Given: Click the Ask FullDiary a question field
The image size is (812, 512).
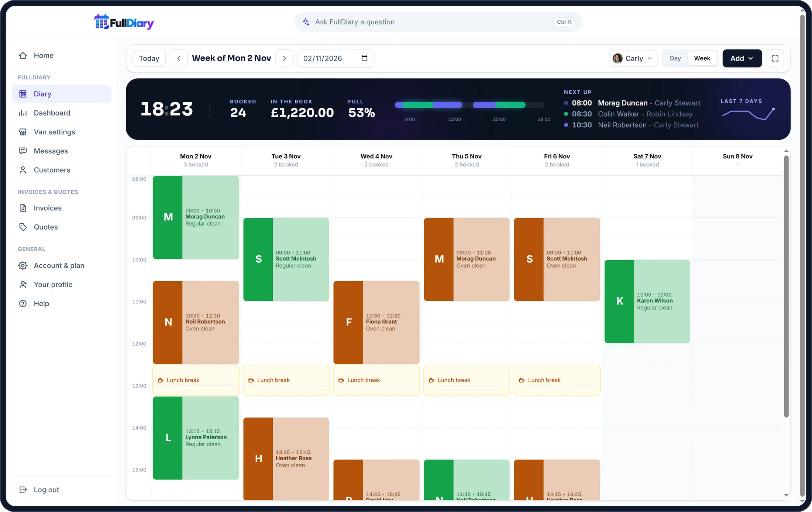Looking at the screenshot, I should point(438,22).
